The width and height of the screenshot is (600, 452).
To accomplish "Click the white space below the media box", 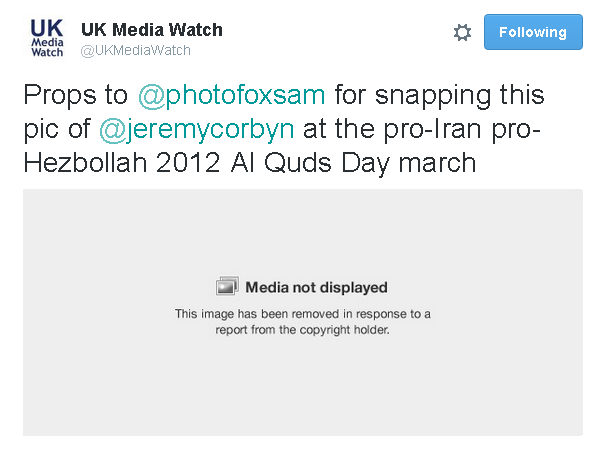I will (x=302, y=444).
